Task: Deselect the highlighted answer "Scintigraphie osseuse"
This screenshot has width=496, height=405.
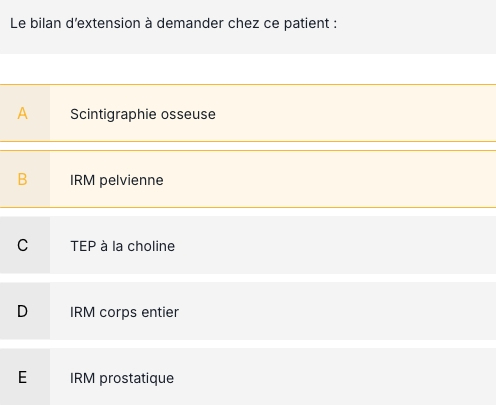Action: (x=248, y=113)
